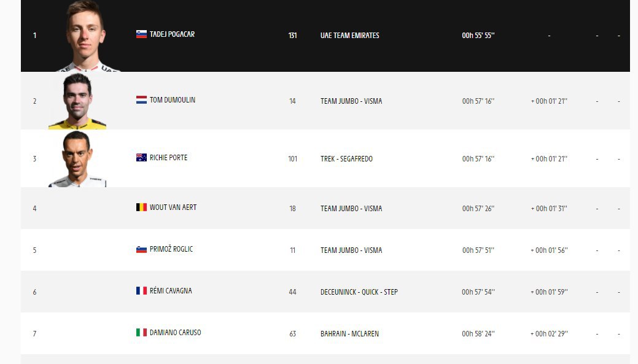Select the Tom Dumoulin name link

tap(173, 100)
